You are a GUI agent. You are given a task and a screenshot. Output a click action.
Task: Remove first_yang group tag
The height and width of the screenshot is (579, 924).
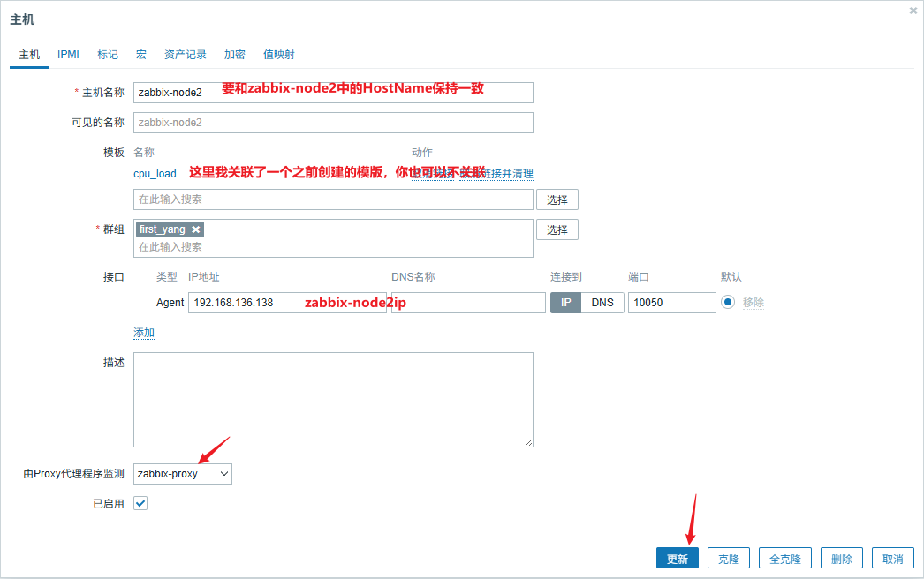point(195,229)
